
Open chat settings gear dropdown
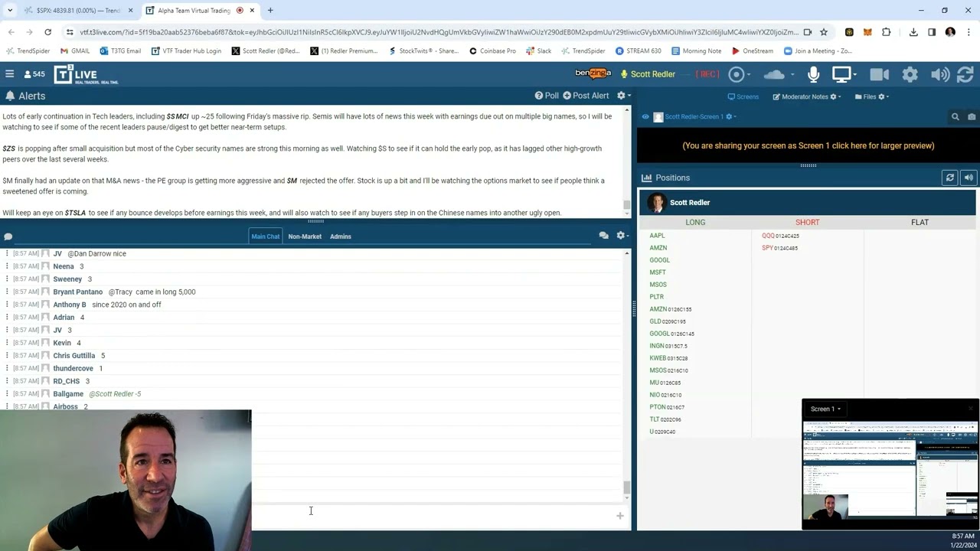tap(622, 236)
